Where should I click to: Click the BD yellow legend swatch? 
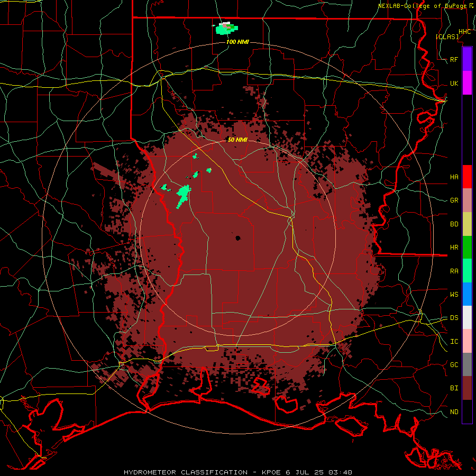coord(467,224)
